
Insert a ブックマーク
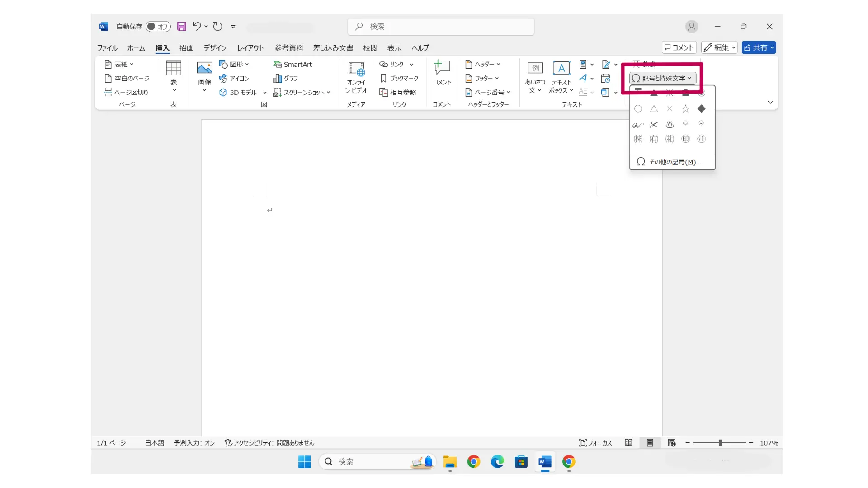point(399,79)
